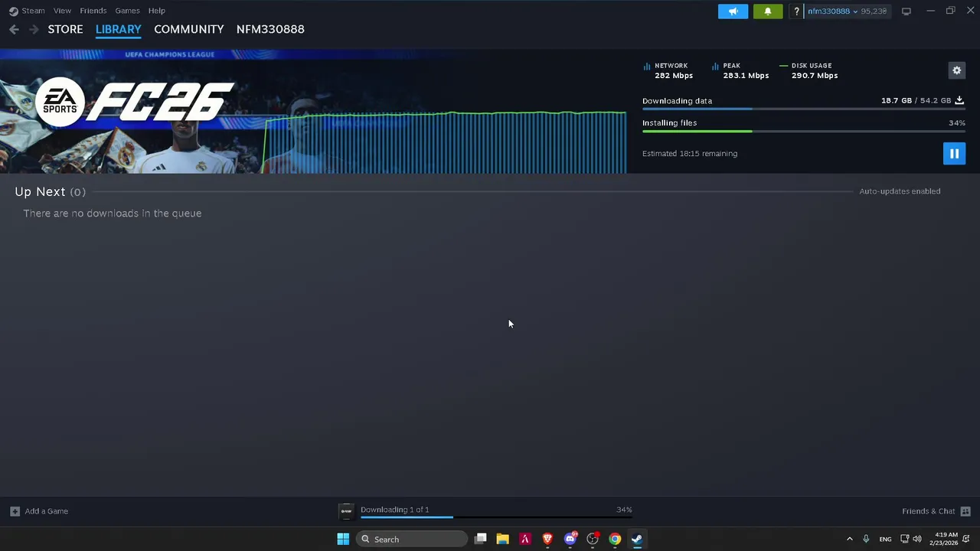Screen dimensions: 980x551
Task: Open the ENG language switcher
Action: tap(885, 539)
